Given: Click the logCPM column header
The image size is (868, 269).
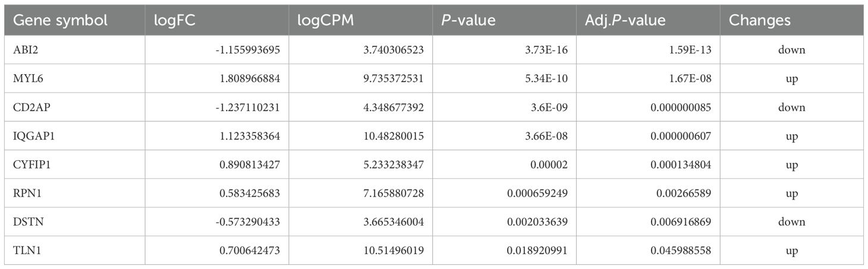Looking at the screenshot, I should point(325,20).
